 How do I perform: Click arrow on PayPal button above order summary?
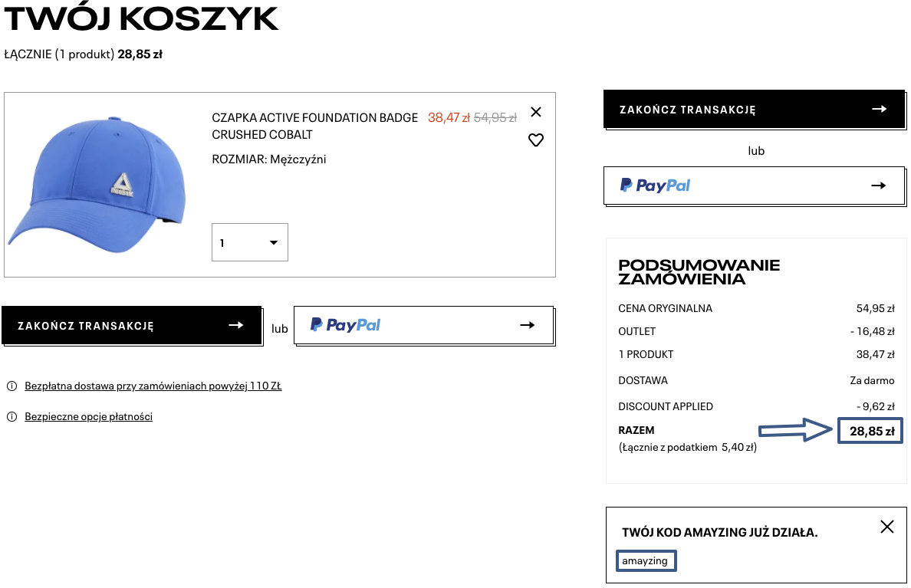click(879, 186)
